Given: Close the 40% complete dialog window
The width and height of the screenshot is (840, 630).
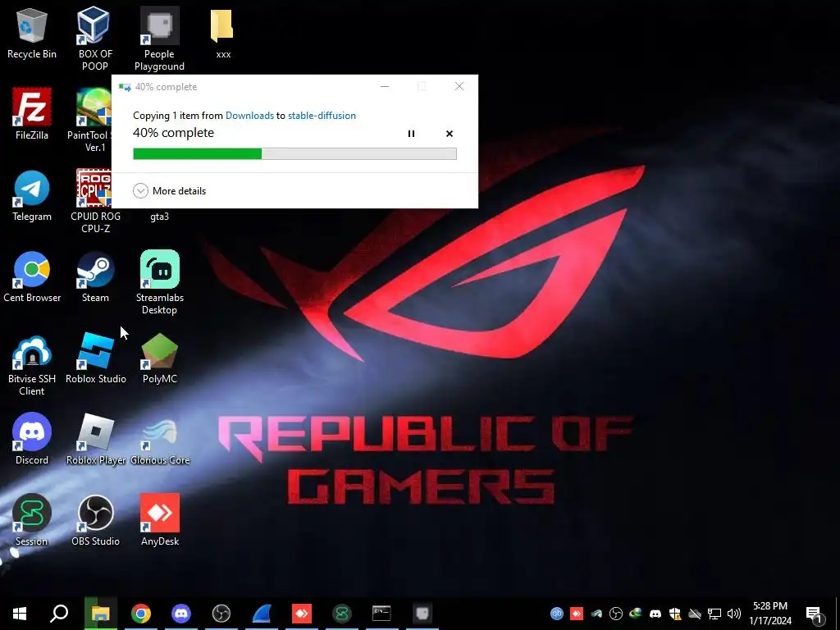Looking at the screenshot, I should pos(459,86).
